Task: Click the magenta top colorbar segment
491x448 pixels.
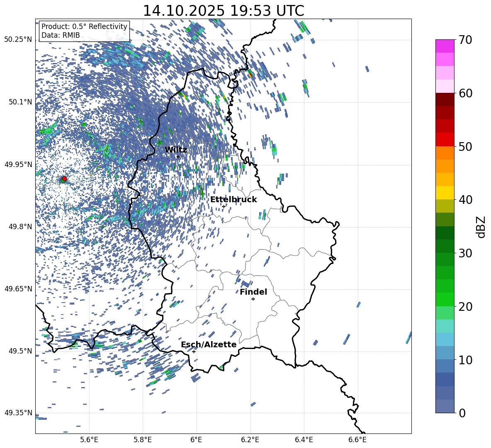Action: (x=445, y=46)
